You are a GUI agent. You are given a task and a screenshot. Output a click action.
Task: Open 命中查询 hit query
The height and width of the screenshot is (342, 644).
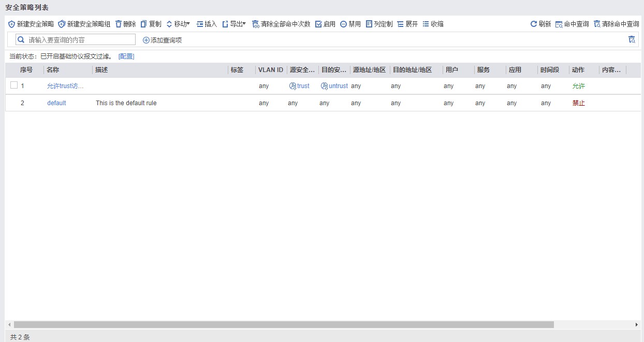coord(572,24)
